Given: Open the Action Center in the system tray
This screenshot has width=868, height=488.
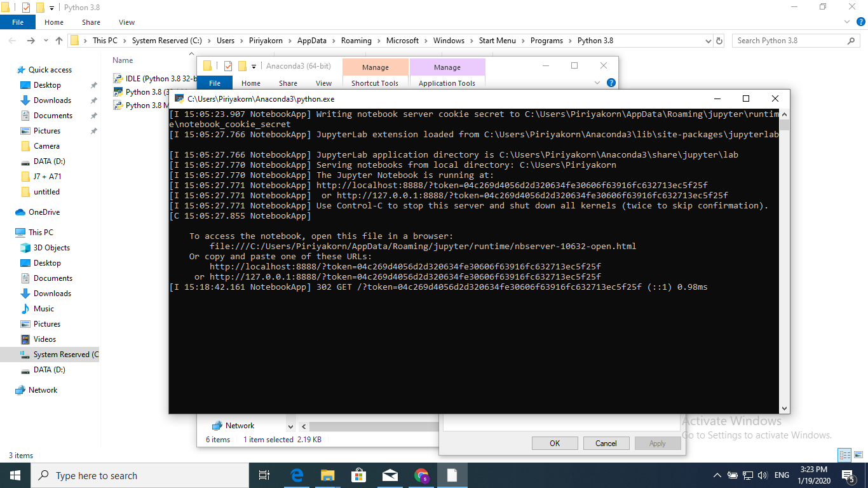Looking at the screenshot, I should (848, 475).
